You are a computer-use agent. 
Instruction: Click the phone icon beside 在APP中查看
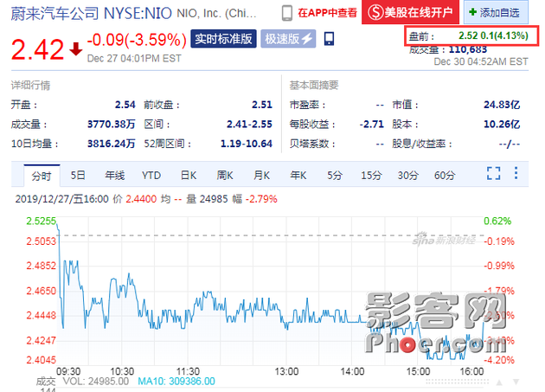[x=286, y=13]
